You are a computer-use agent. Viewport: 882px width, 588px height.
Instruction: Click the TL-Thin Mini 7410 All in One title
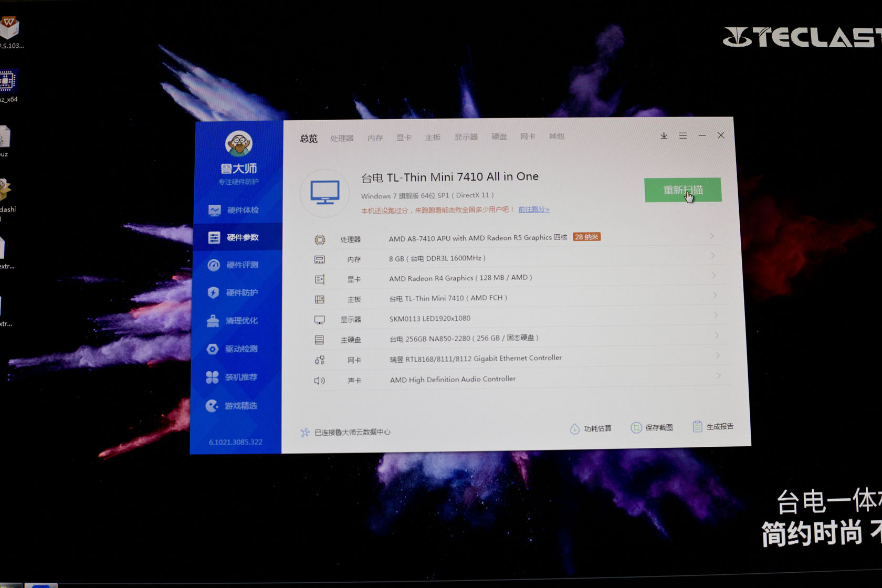click(450, 177)
